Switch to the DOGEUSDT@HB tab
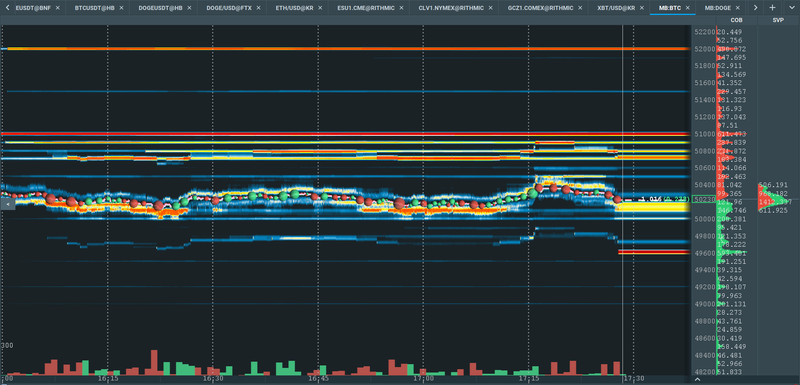 pos(160,8)
